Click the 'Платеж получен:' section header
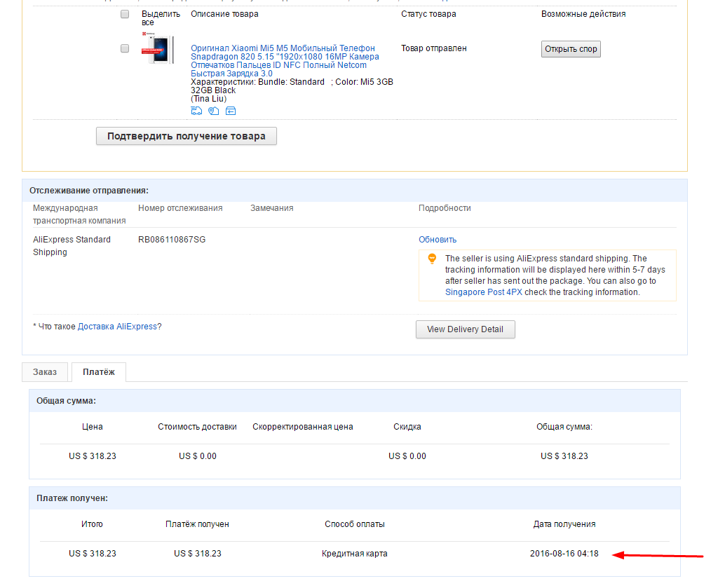The height and width of the screenshot is (588, 725). click(x=72, y=498)
